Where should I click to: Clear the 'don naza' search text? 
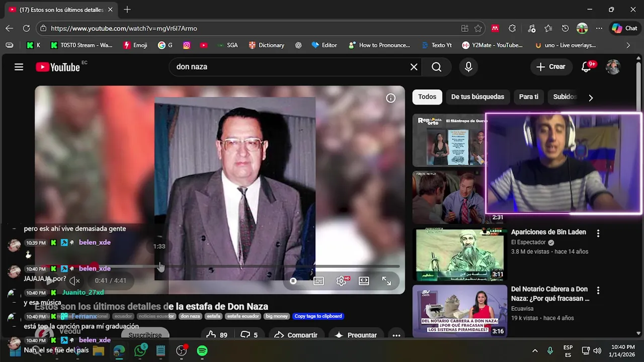[414, 67]
